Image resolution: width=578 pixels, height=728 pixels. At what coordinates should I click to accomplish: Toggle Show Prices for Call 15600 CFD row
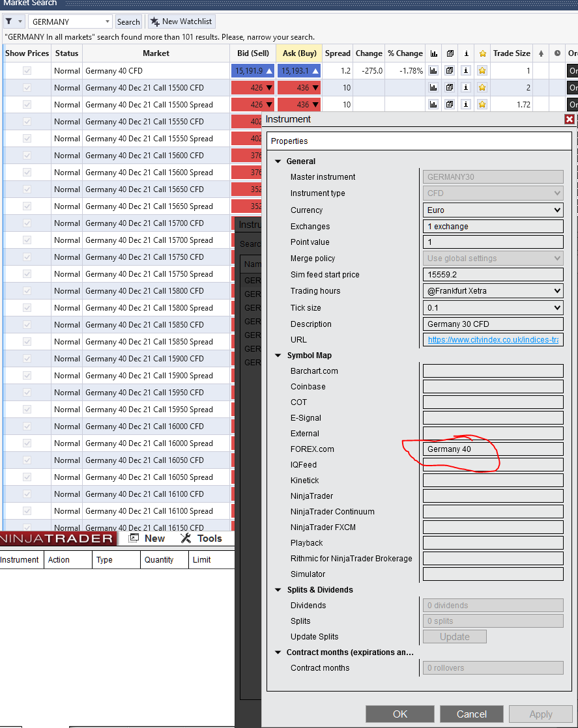[x=27, y=155]
